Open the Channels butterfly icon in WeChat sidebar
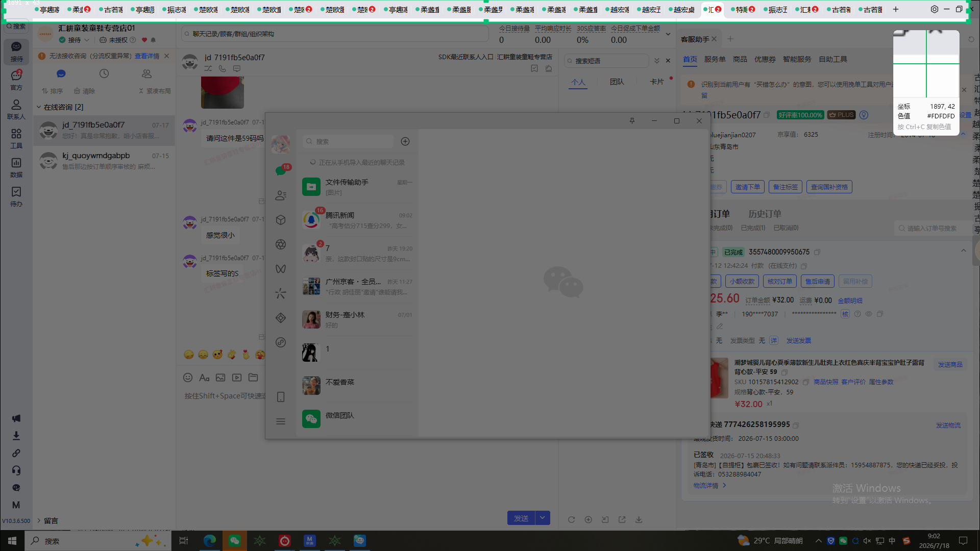The width and height of the screenshot is (980, 551). pos(281,269)
